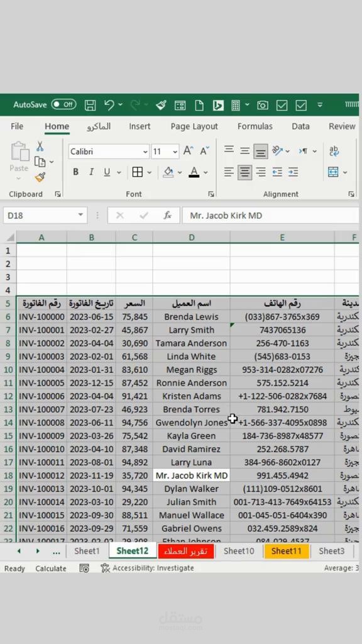Image resolution: width=362 pixels, height=644 pixels.
Task: Click the Select All corner triangle
Action: [x=10, y=237]
